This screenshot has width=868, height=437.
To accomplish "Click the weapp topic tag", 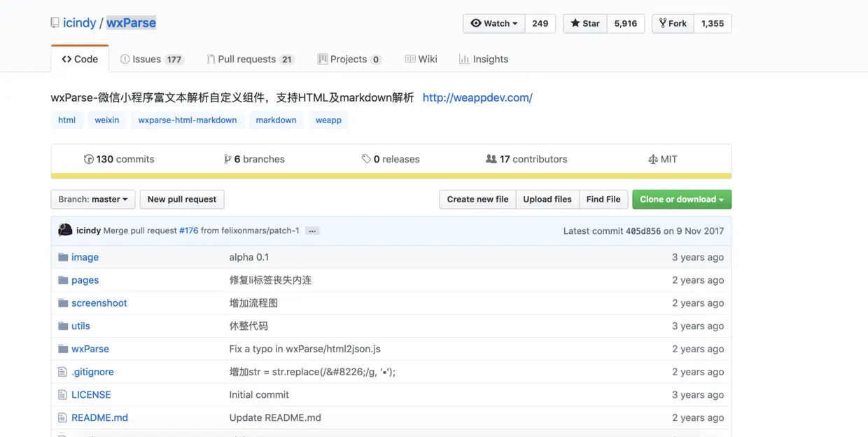I will pos(328,120).
